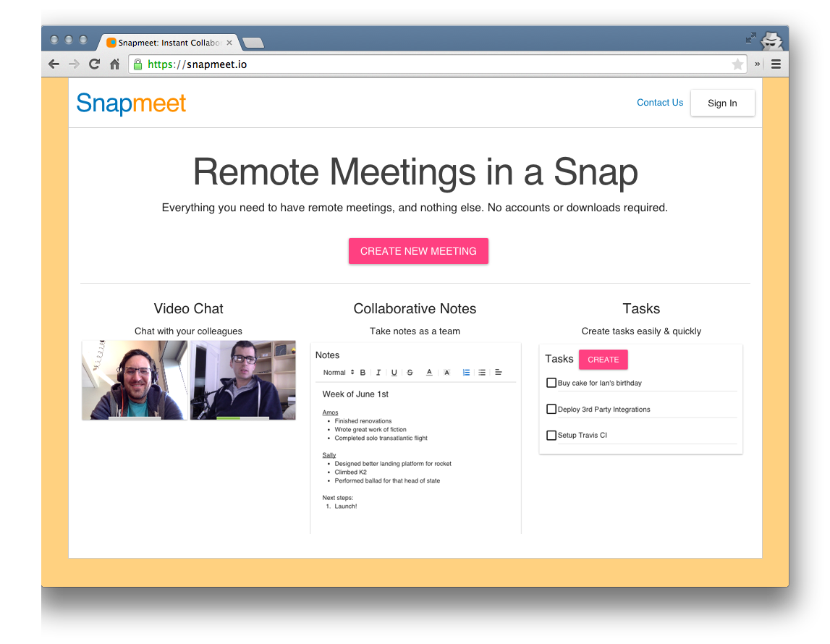Open a new tab with the blank tab button
830x644 pixels.
click(x=253, y=43)
